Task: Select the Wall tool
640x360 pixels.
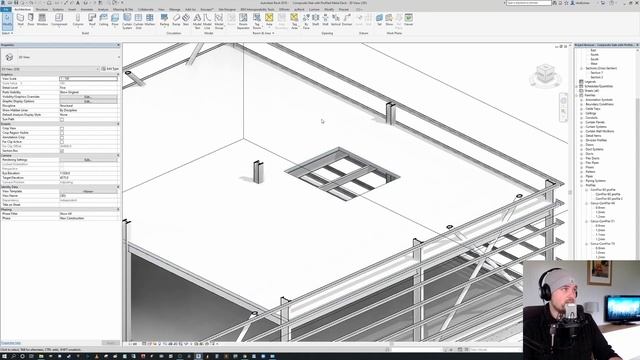Action: [x=20, y=20]
